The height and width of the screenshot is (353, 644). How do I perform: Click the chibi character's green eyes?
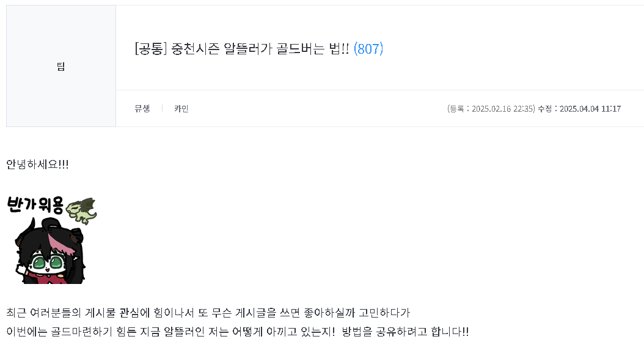[x=48, y=264]
